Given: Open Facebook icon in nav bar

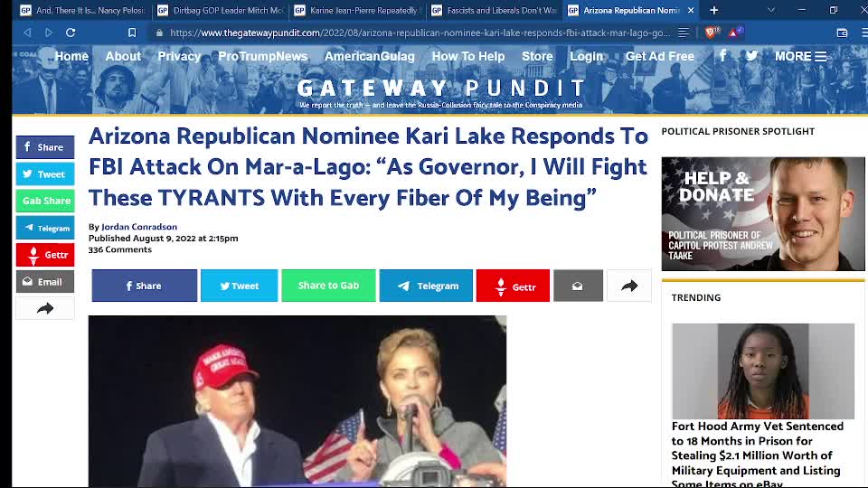Looking at the screenshot, I should coord(723,56).
